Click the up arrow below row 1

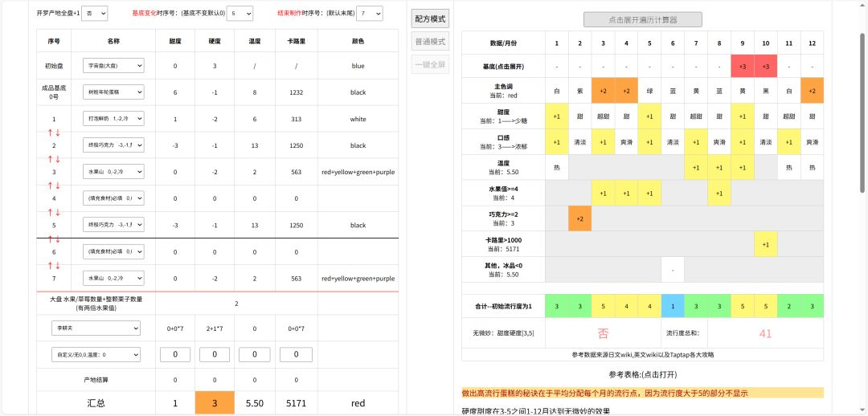click(x=50, y=133)
